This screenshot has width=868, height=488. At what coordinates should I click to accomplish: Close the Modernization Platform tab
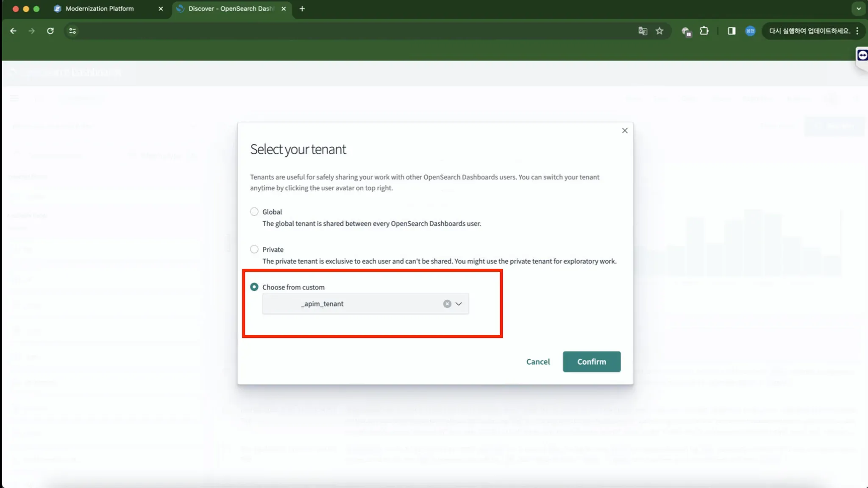click(161, 9)
